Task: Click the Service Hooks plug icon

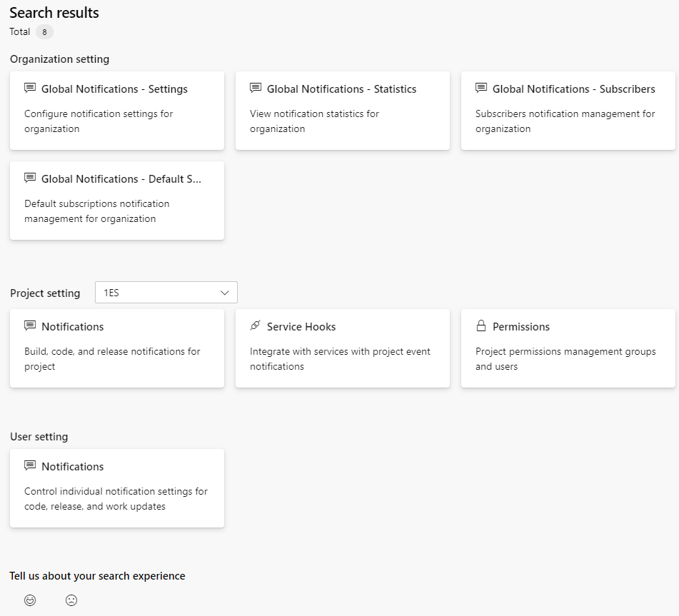Action: [255, 325]
